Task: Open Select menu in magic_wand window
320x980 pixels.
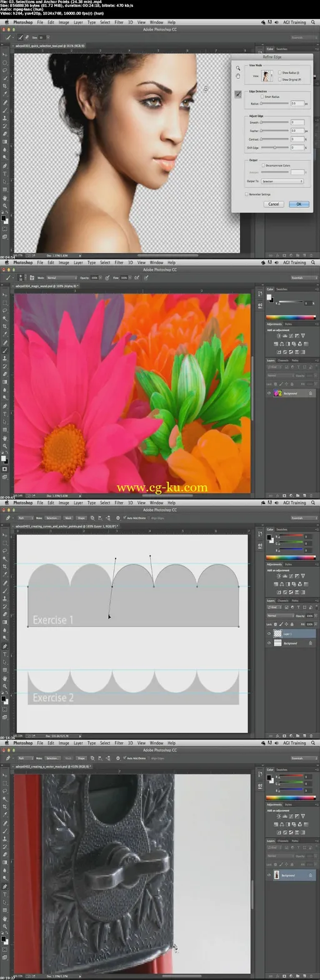Action: coord(105,262)
